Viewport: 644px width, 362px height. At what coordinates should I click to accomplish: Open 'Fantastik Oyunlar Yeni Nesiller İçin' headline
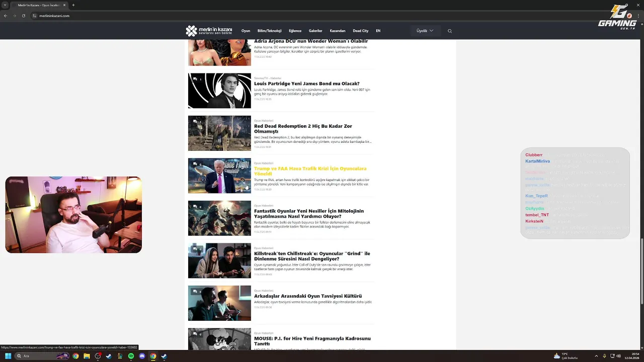coord(308,214)
